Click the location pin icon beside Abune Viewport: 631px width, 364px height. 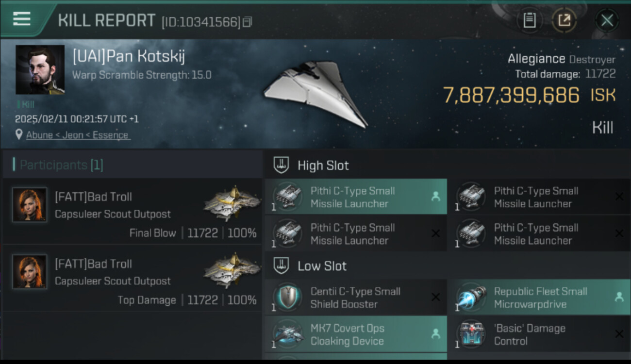19,134
